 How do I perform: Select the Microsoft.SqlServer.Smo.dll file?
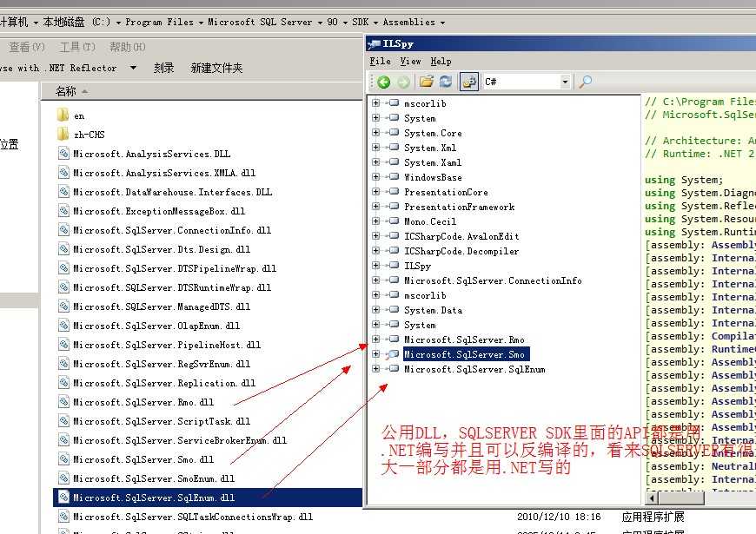(x=143, y=459)
